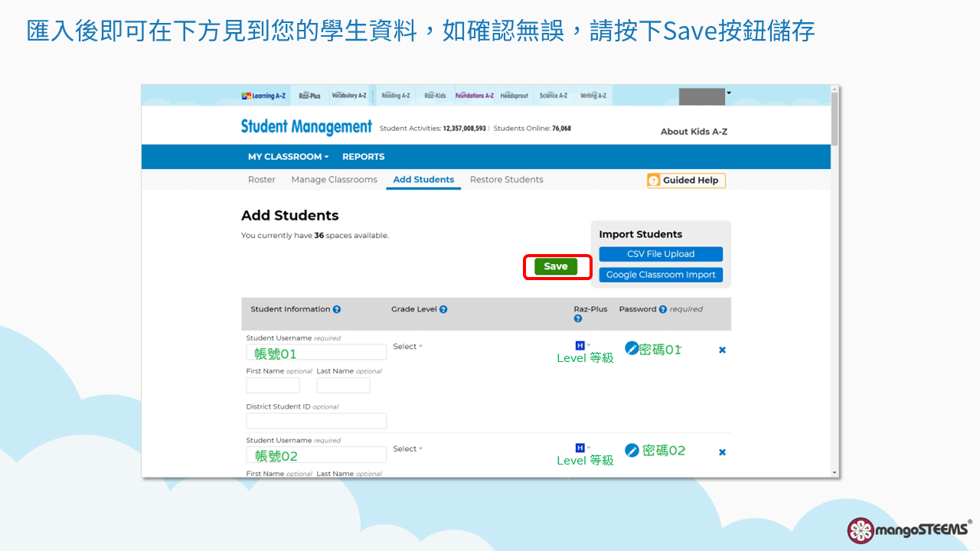The image size is (980, 551).
Task: Open the REPORTS menu
Action: (364, 157)
